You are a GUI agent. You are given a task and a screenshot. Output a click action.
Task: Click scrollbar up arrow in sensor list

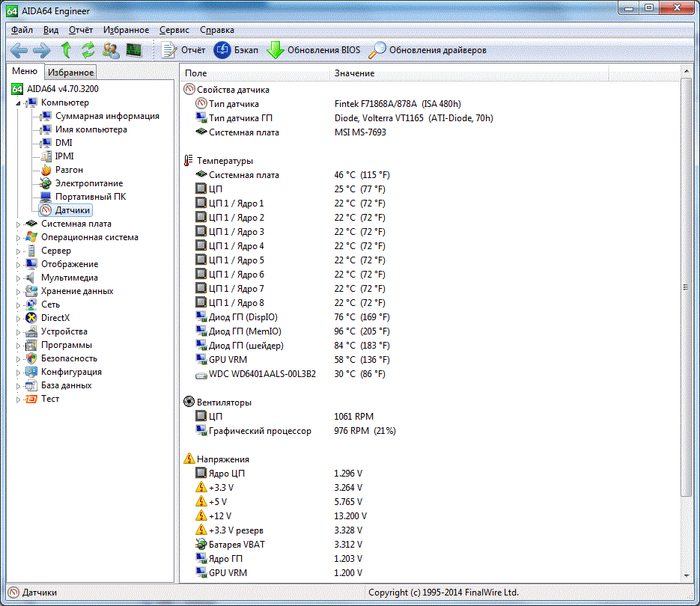click(687, 71)
